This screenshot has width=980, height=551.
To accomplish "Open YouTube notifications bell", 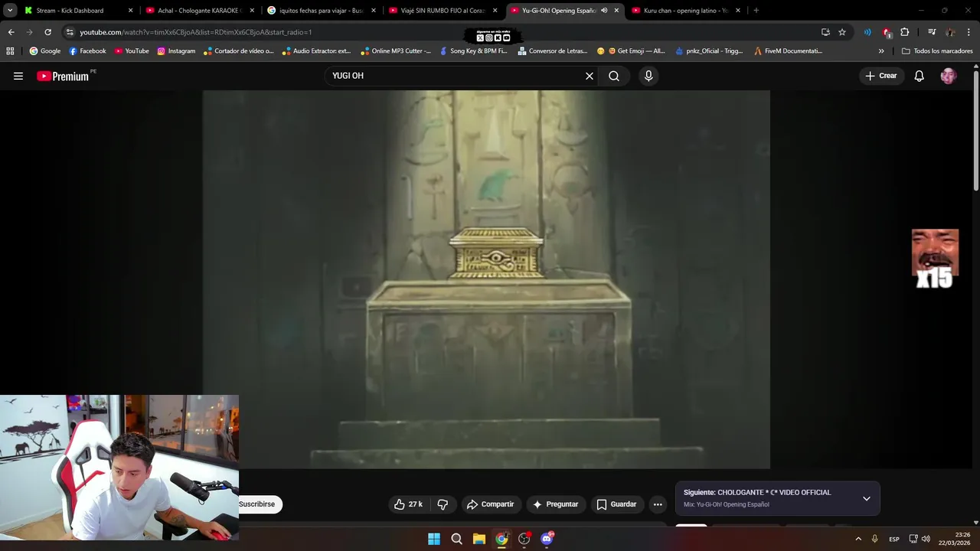I will pyautogui.click(x=920, y=76).
